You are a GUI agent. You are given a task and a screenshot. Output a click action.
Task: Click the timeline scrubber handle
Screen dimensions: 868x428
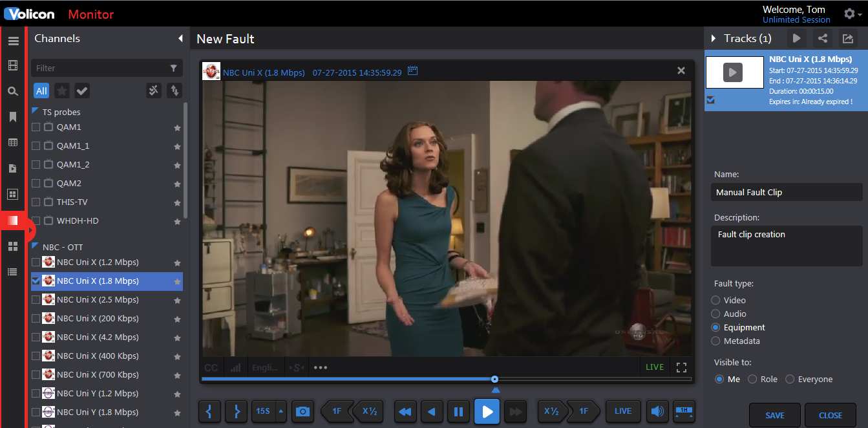494,380
